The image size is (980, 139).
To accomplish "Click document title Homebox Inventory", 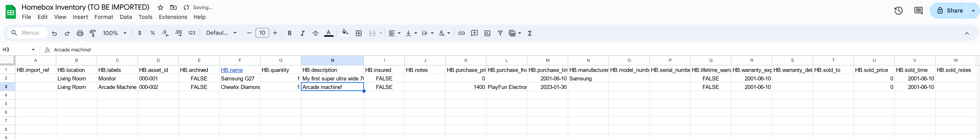I will [86, 7].
